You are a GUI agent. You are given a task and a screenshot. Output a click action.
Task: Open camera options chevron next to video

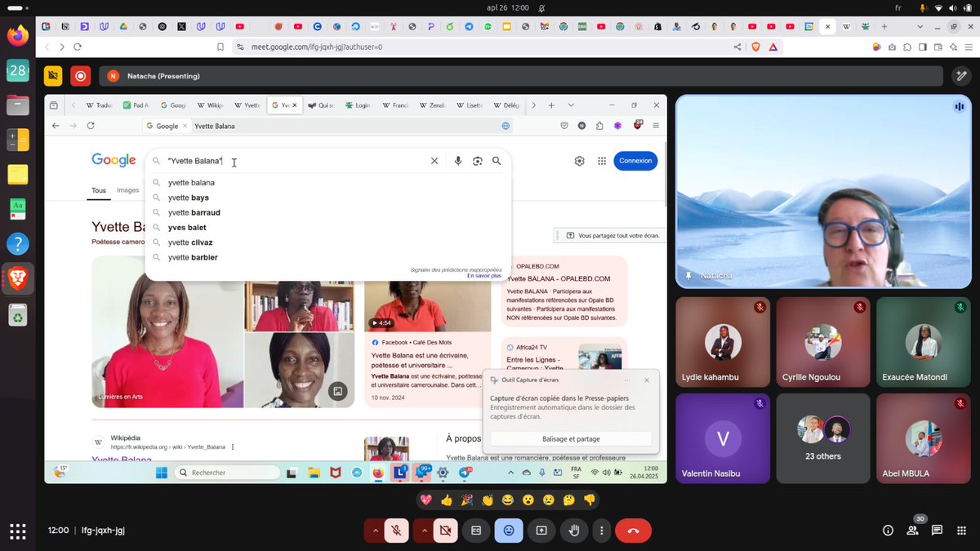(x=424, y=530)
